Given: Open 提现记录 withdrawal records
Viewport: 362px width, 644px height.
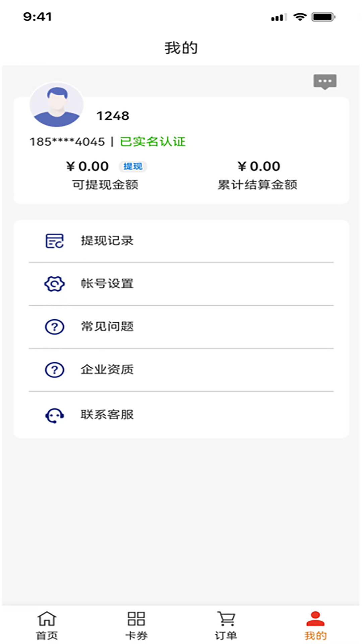Looking at the screenshot, I should click(107, 241).
